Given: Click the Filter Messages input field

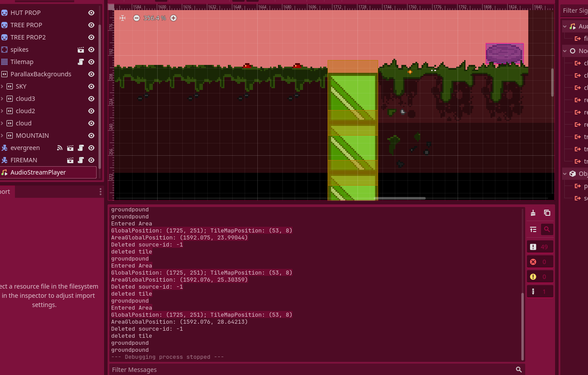Looking at the screenshot, I should (x=316, y=369).
